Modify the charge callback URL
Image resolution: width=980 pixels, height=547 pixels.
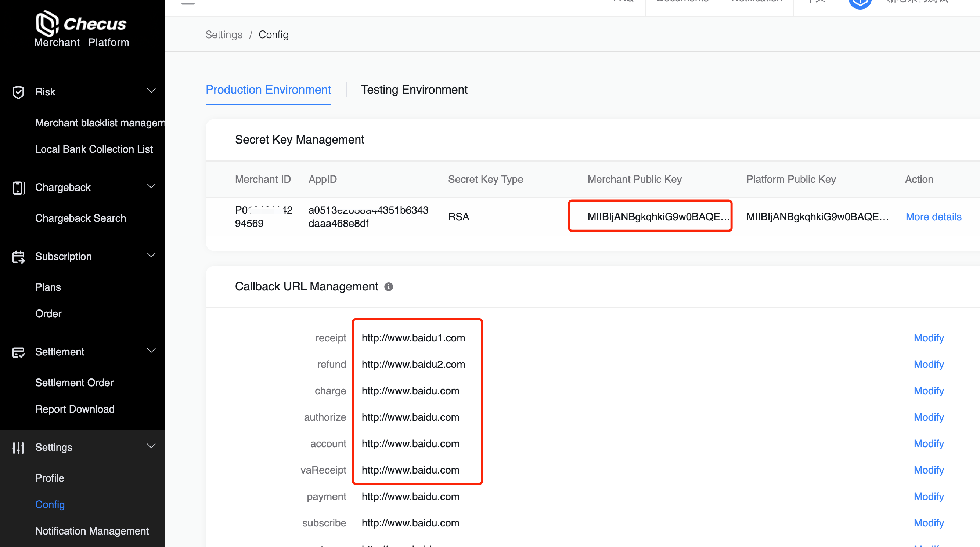pos(929,391)
